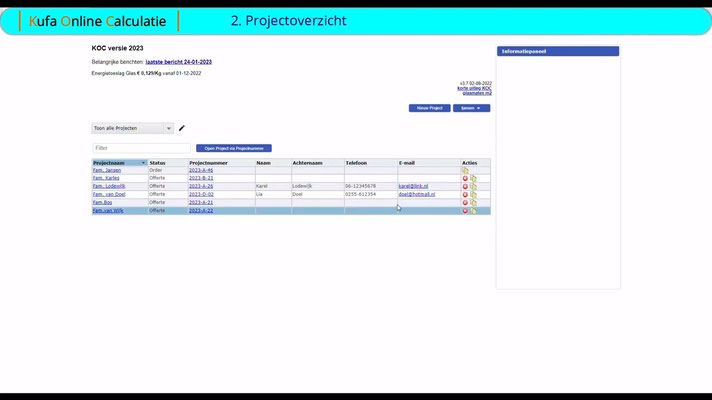Open the highlighted Fam.van Wijk project
712x400 pixels.
pyautogui.click(x=108, y=211)
